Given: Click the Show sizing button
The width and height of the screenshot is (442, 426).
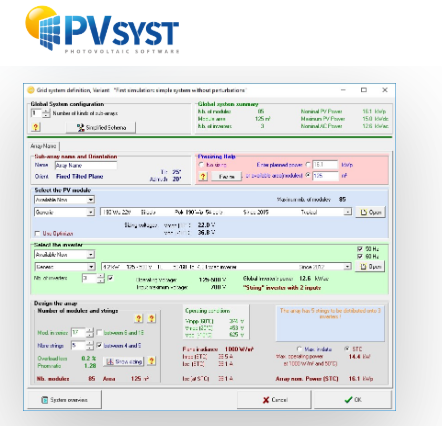Looking at the screenshot, I should click(124, 361).
